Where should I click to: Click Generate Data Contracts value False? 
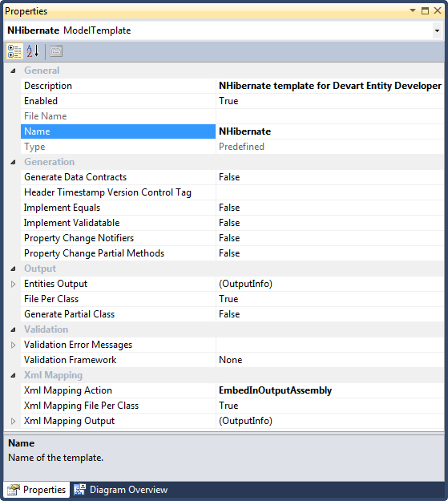(229, 177)
